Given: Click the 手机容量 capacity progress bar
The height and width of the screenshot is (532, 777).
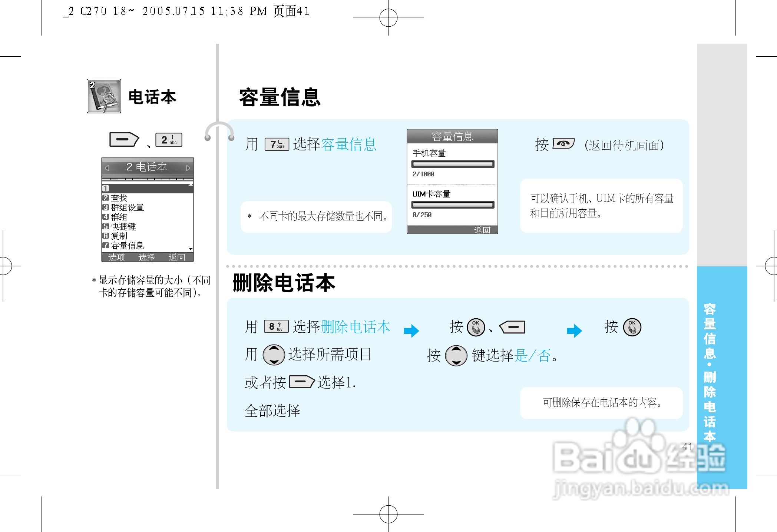Looking at the screenshot, I should (x=452, y=163).
